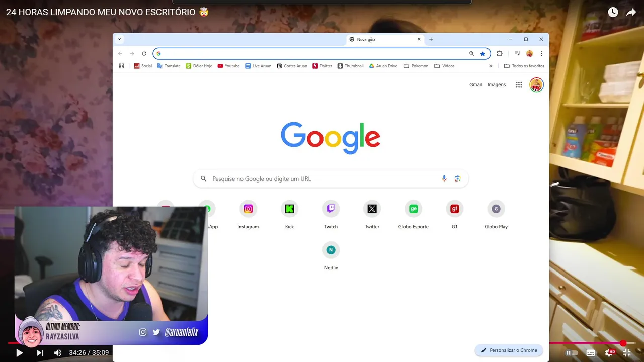This screenshot has width=644, height=362.
Task: Open Chrome extensions puzzle menu
Action: point(500,53)
